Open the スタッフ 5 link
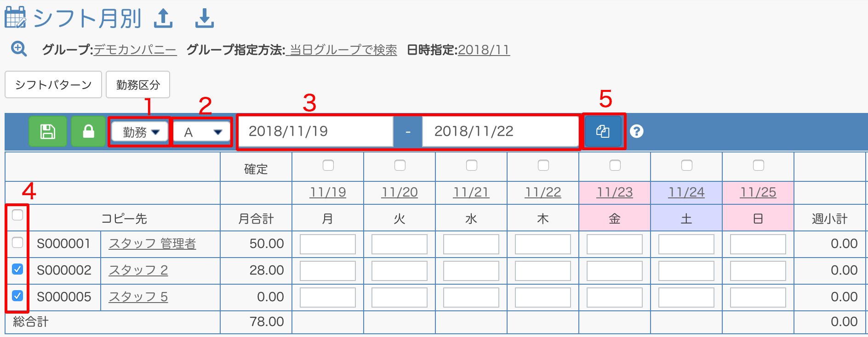 (x=138, y=297)
